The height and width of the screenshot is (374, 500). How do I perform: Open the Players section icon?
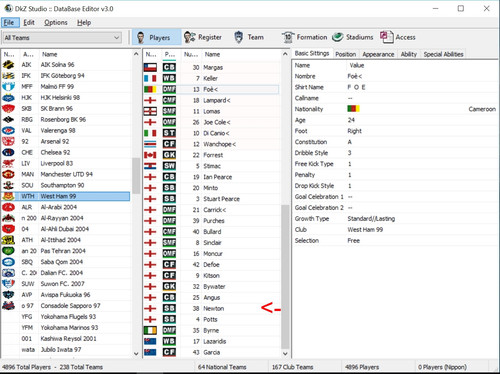tap(141, 37)
